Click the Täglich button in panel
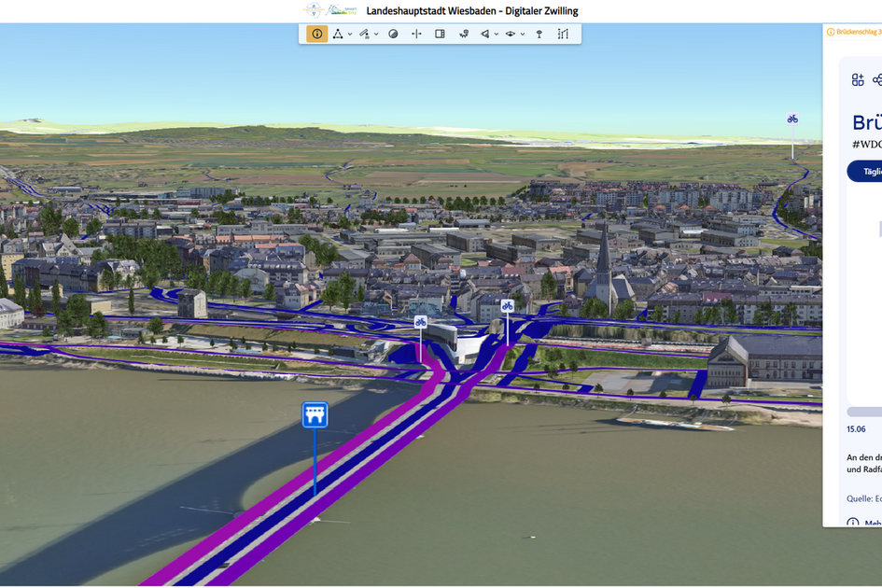The height and width of the screenshot is (588, 882). click(x=865, y=171)
